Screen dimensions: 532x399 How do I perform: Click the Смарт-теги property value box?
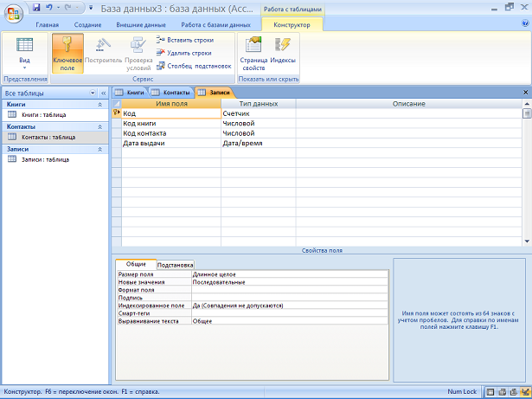(290, 313)
